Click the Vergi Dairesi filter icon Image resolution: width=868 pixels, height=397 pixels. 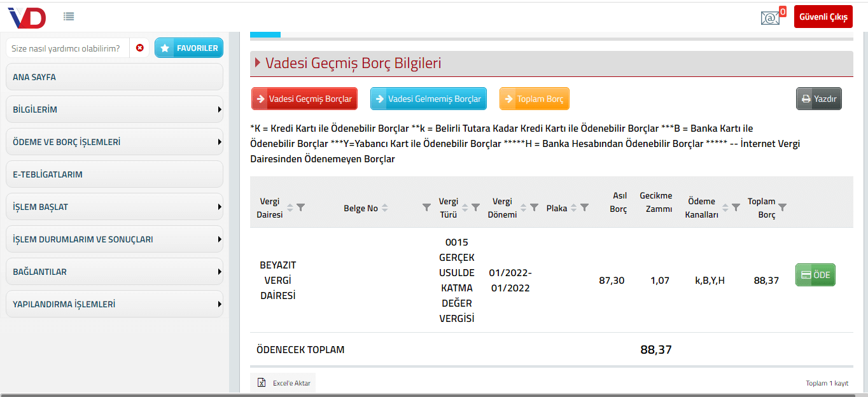pos(301,207)
